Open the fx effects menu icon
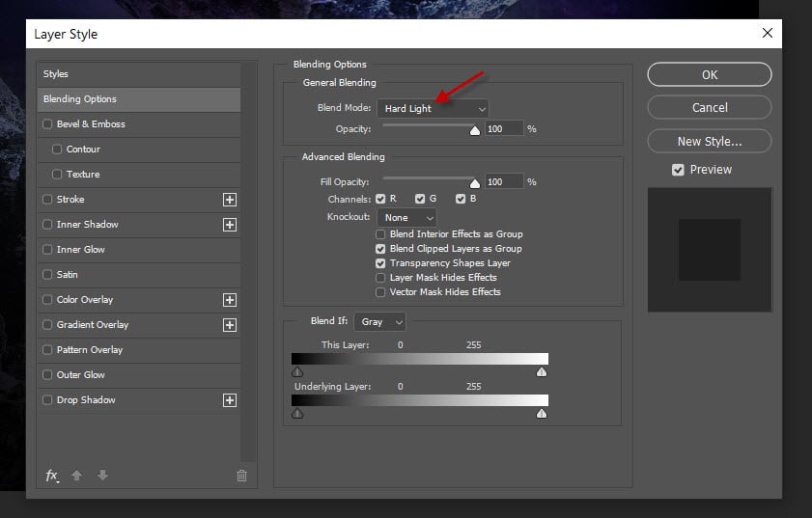The image size is (812, 518). click(x=52, y=476)
